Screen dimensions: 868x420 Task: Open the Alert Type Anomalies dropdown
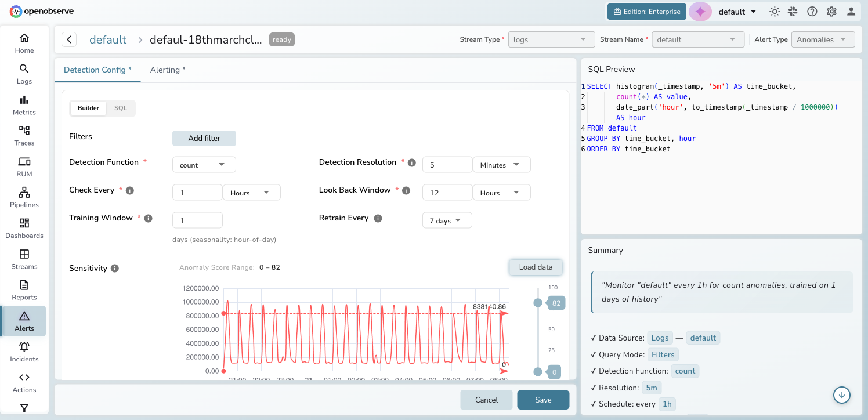pos(823,39)
